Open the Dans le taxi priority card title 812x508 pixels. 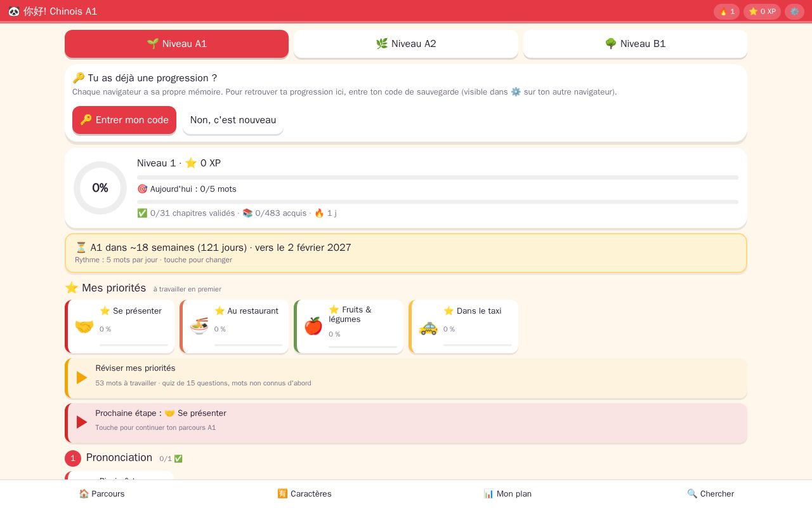[473, 311]
